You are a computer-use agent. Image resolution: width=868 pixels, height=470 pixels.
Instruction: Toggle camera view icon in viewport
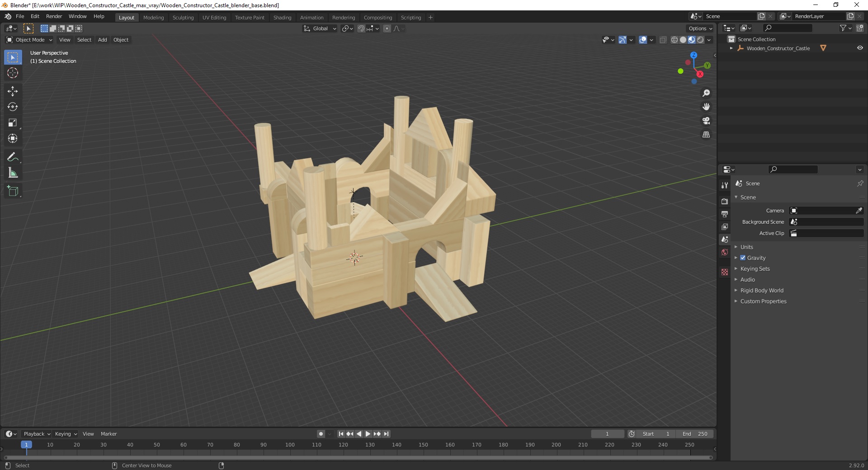pyautogui.click(x=706, y=121)
